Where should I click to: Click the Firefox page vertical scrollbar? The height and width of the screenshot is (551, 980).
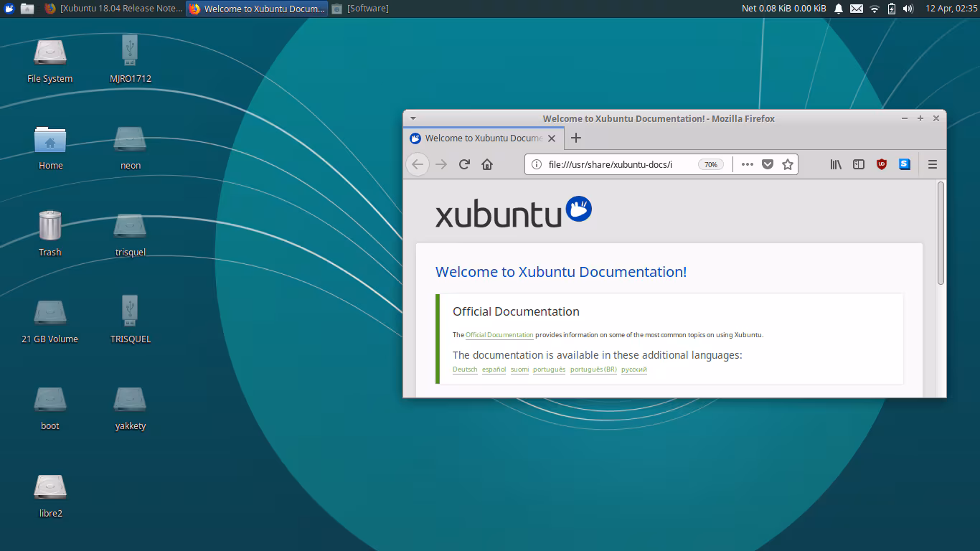click(941, 233)
